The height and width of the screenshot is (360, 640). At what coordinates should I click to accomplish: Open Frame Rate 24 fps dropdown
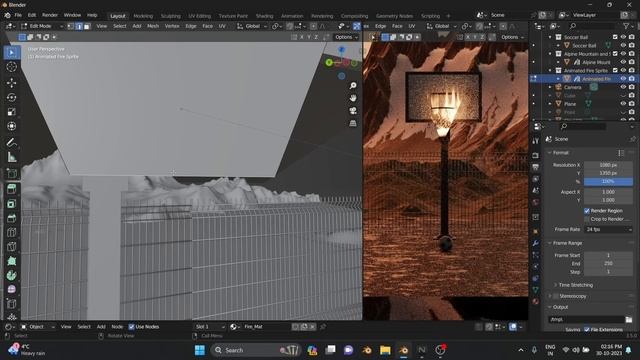click(x=608, y=229)
